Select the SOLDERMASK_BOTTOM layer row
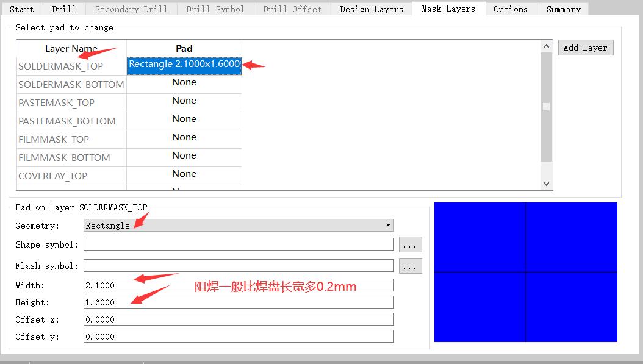Image resolution: width=643 pixels, height=364 pixels. (x=71, y=84)
